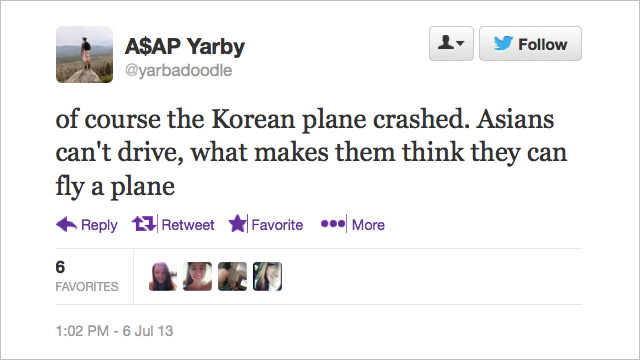This screenshot has height=360, width=640.
Task: Open the @yarbadoodle handle link
Action: click(x=178, y=71)
